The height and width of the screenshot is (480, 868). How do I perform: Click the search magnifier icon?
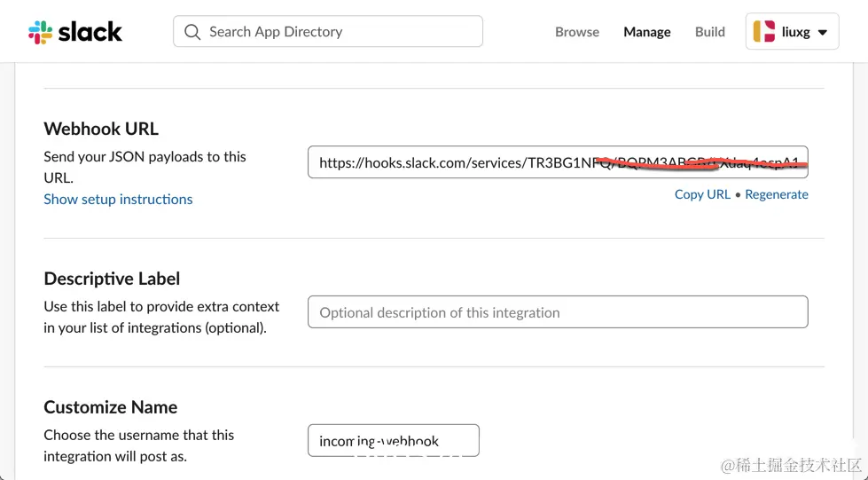(192, 32)
